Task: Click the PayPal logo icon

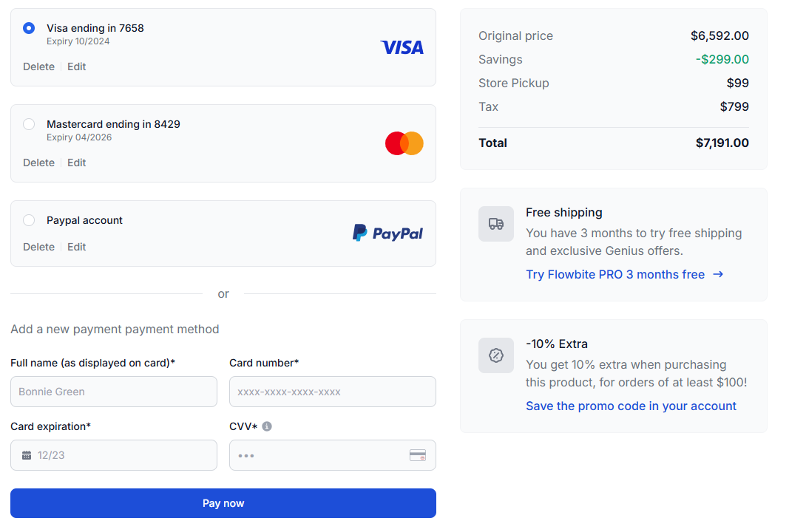Action: [x=387, y=233]
